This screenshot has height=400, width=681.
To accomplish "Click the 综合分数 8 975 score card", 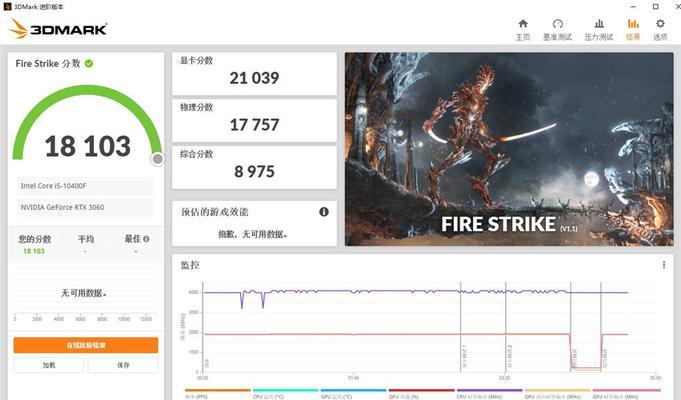I will (x=255, y=167).
